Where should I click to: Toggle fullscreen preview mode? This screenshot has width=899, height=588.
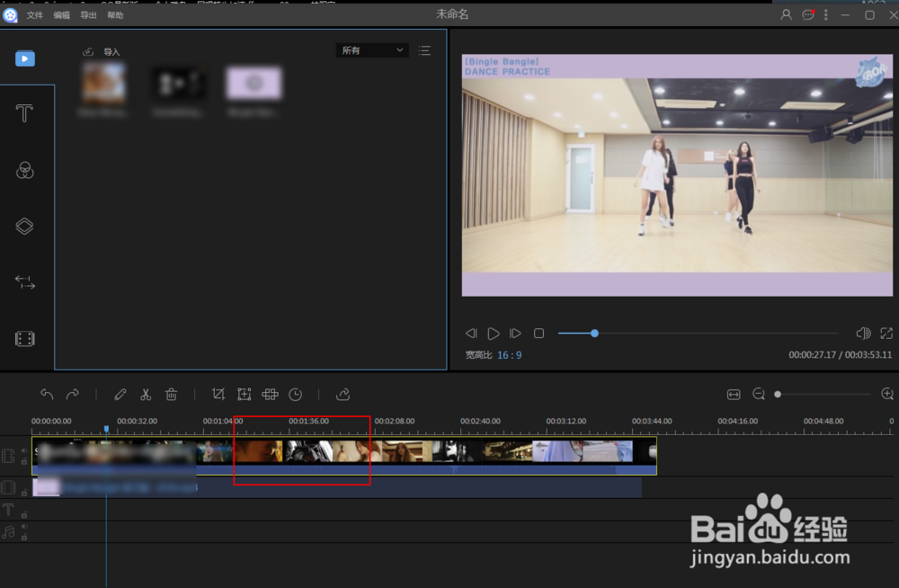pos(886,334)
